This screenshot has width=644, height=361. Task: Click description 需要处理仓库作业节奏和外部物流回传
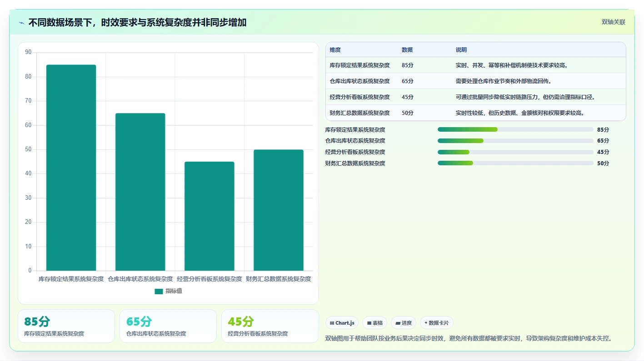(x=504, y=81)
